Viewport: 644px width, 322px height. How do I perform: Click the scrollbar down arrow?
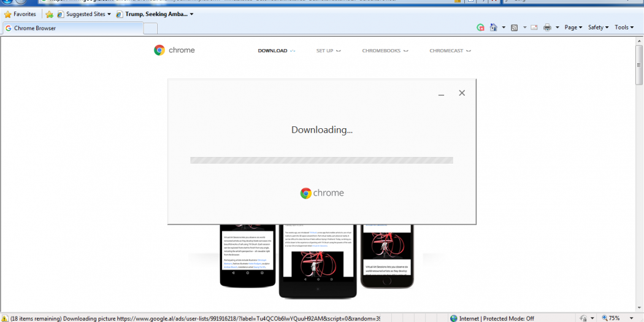click(639, 309)
